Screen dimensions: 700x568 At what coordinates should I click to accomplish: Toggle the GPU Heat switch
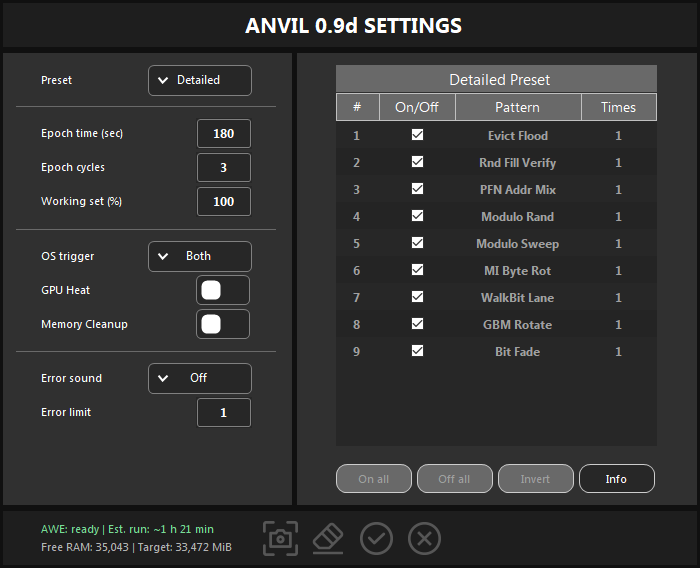point(223,290)
